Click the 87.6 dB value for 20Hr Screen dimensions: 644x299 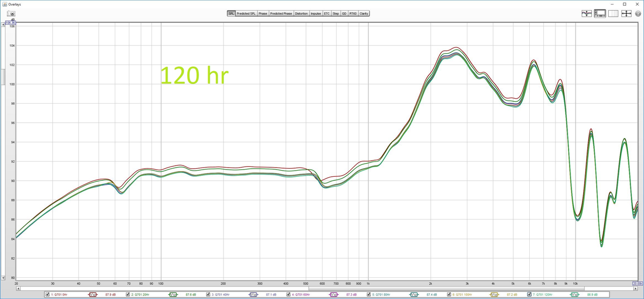tap(191, 294)
